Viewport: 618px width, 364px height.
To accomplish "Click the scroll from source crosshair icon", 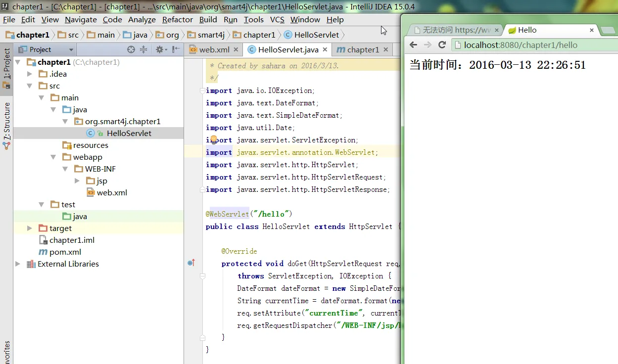I will [x=131, y=49].
